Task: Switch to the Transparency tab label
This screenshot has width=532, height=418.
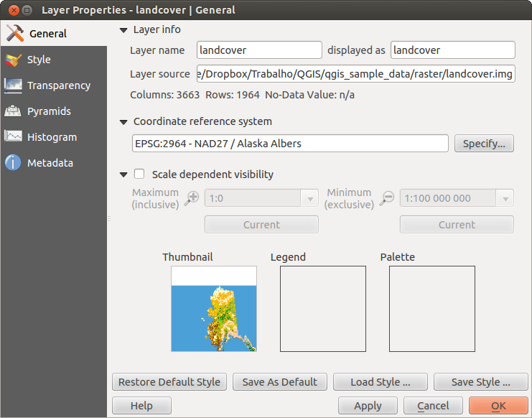Action: (x=59, y=85)
